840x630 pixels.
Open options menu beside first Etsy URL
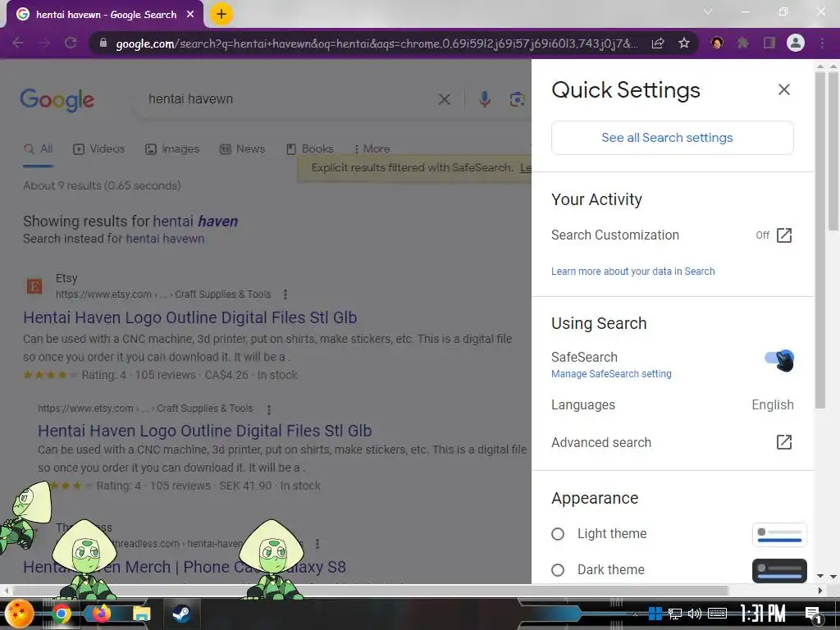pos(285,294)
